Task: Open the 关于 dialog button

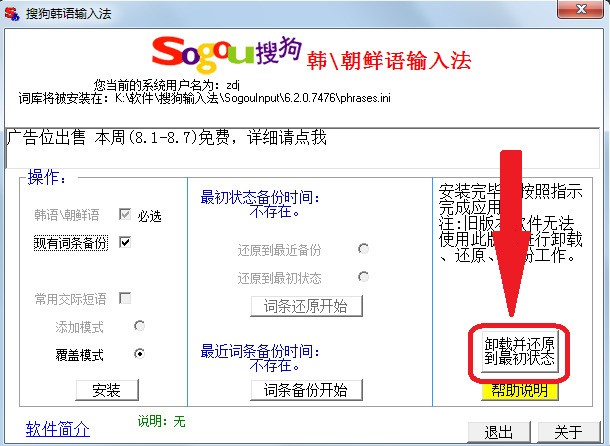Action: 568,432
